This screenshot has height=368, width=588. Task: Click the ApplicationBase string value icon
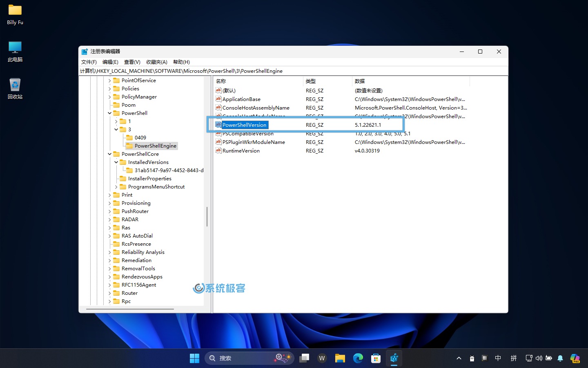coord(218,99)
